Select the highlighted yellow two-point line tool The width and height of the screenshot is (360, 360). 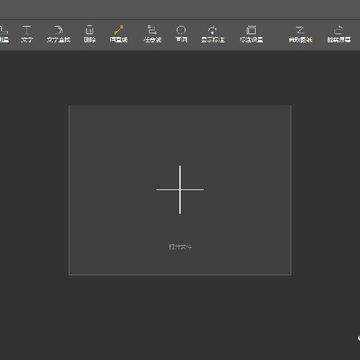(x=119, y=34)
